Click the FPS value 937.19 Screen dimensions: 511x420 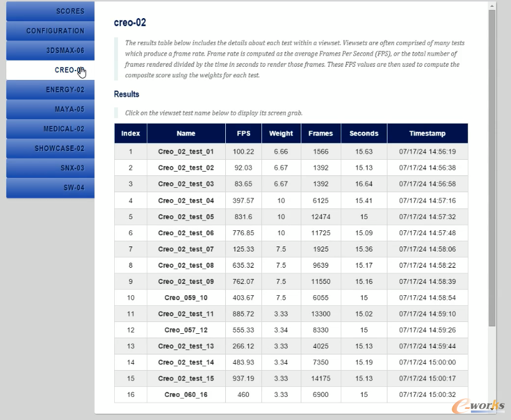(x=243, y=378)
